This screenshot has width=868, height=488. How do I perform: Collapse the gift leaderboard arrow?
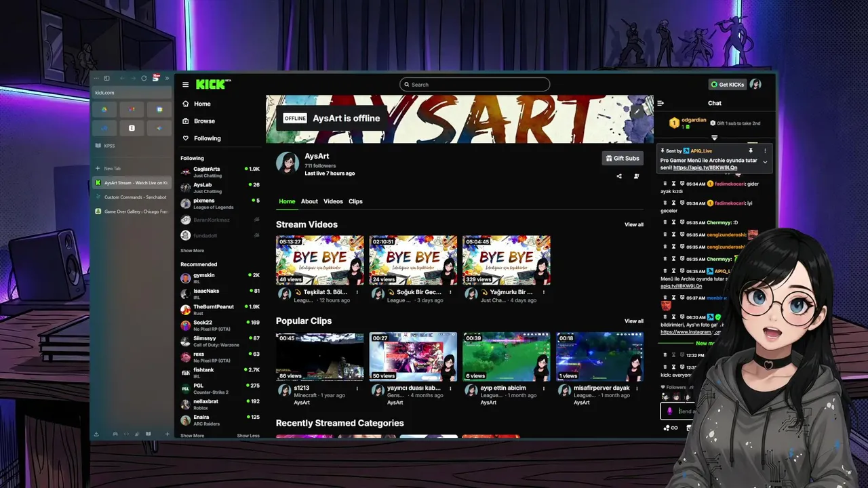click(x=714, y=138)
